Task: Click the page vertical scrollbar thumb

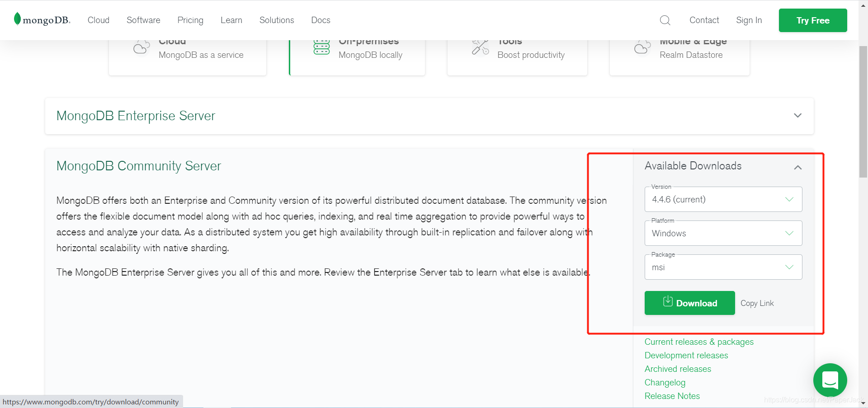Action: pyautogui.click(x=863, y=111)
